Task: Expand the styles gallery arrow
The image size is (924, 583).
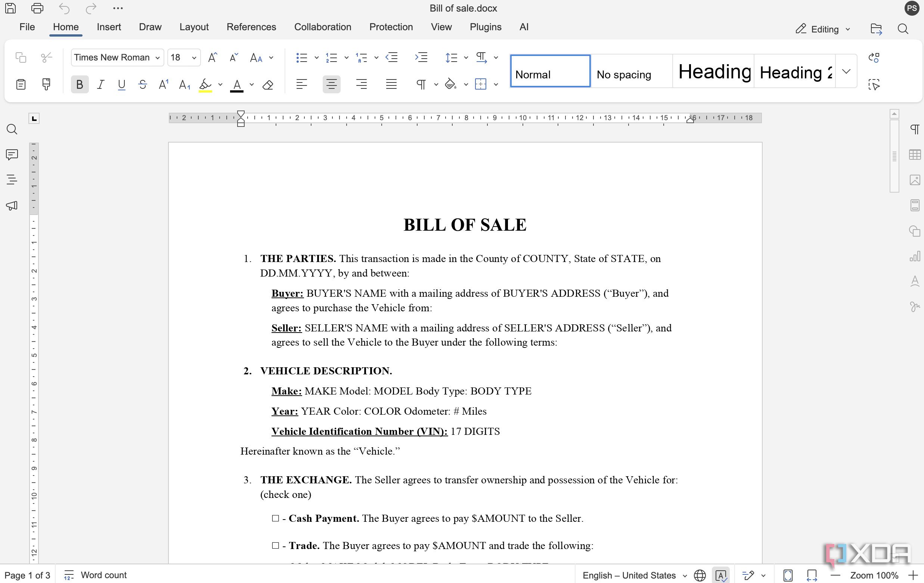Action: [846, 71]
